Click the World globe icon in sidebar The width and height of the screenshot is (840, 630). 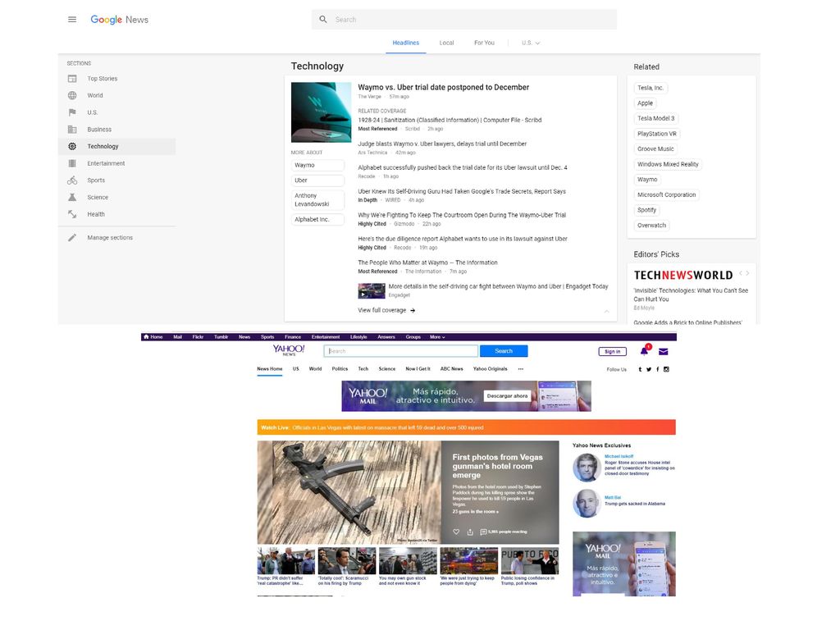click(72, 95)
